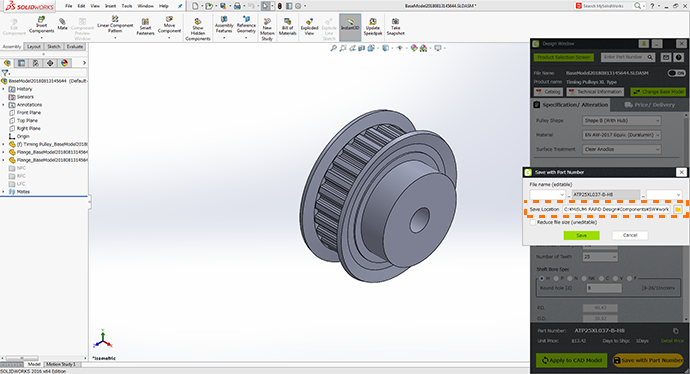The height and width of the screenshot is (374, 690).
Task: Select shaft bore spec NK radio button
Action: 584,279
